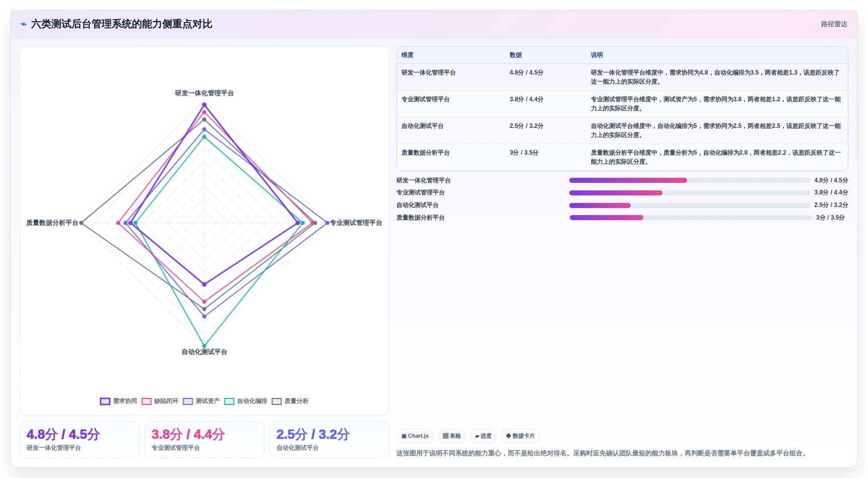Click progress bar for 专业测试管理平台
This screenshot has height=478, width=868.
(690, 193)
